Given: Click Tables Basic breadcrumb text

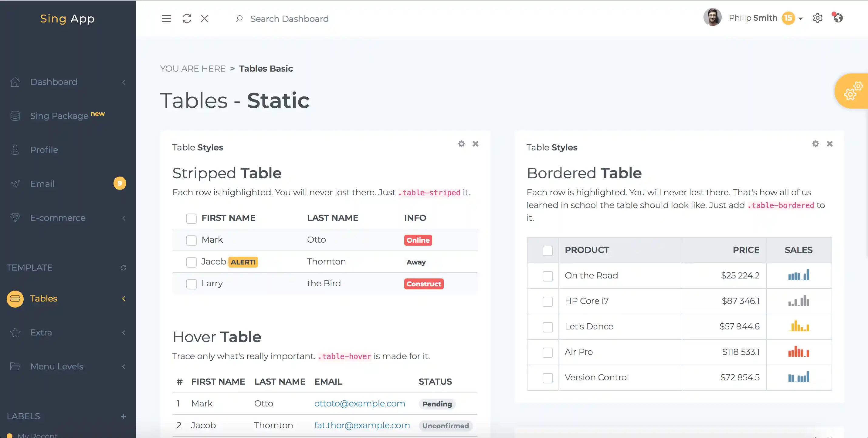Looking at the screenshot, I should pos(266,68).
